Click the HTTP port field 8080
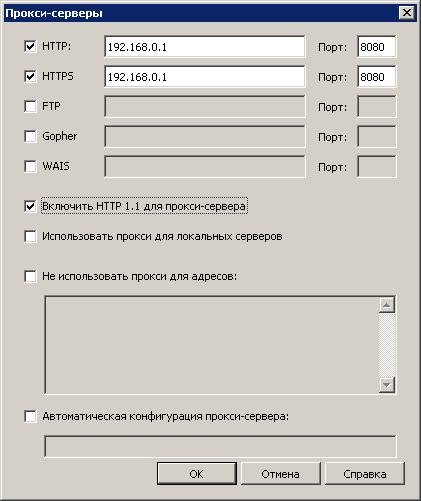Image resolution: width=421 pixels, height=501 pixels. pos(377,47)
